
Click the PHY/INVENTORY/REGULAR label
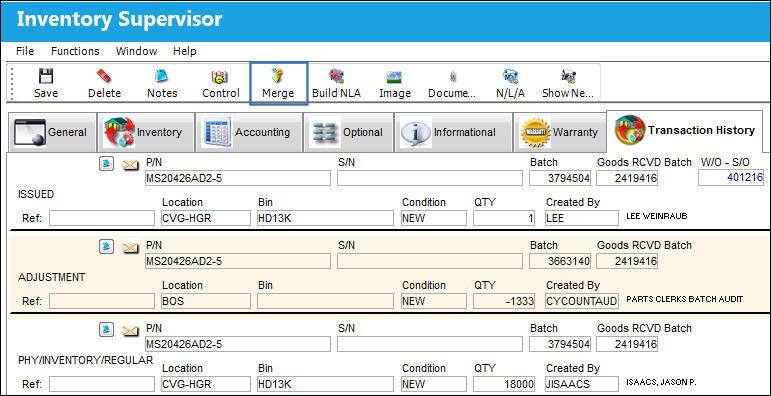(86, 361)
